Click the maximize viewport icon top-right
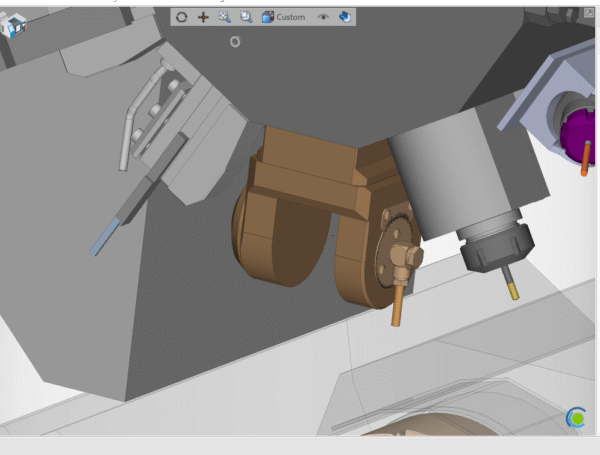The height and width of the screenshot is (455, 600). (x=589, y=13)
